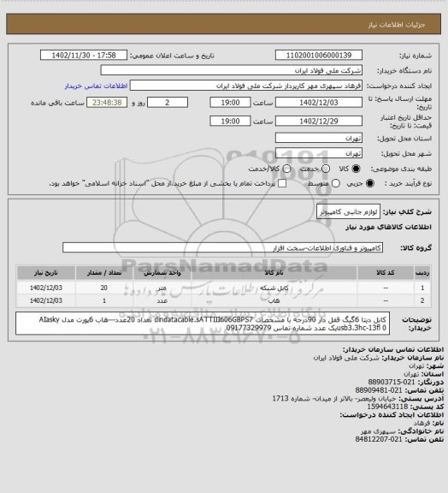The image size is (448, 493).
Task: Click the fax number 88903715-021
Action: 392,382
